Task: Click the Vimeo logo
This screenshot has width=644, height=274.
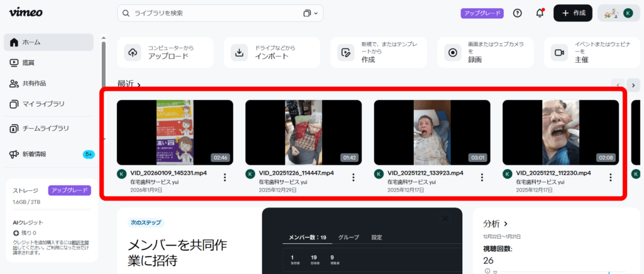Action: [26, 13]
